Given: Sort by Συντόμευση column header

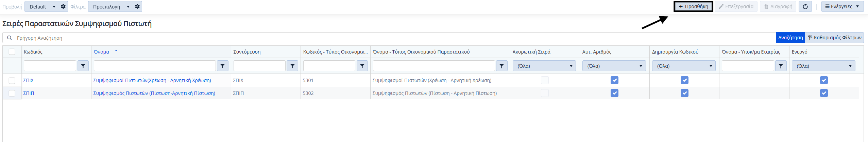Looking at the screenshot, I should point(247,52).
